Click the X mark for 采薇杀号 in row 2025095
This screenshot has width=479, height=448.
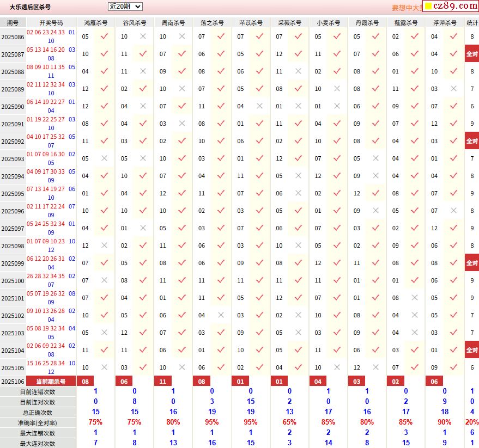298,193
